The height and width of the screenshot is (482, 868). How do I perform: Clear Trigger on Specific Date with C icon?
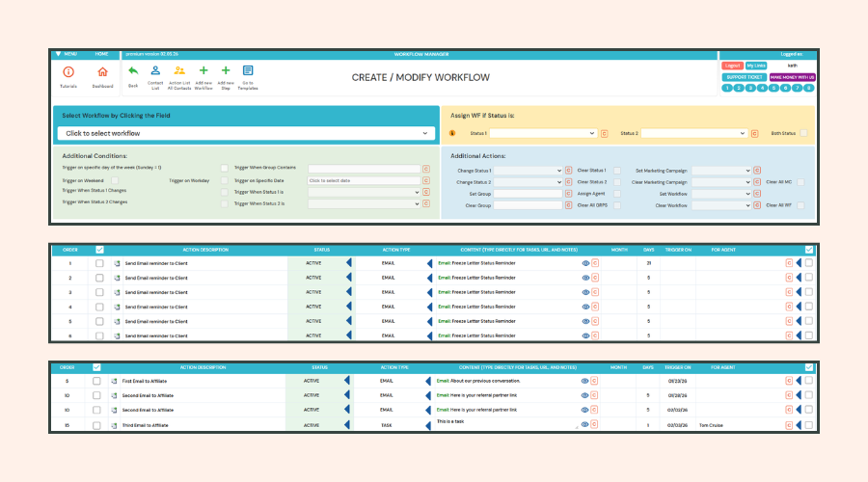(x=426, y=180)
